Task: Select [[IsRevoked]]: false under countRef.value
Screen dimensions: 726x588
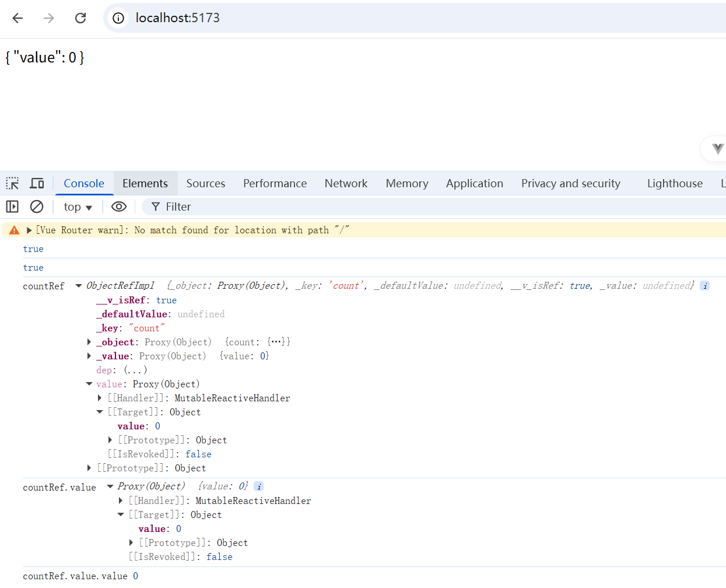Action: pos(180,556)
